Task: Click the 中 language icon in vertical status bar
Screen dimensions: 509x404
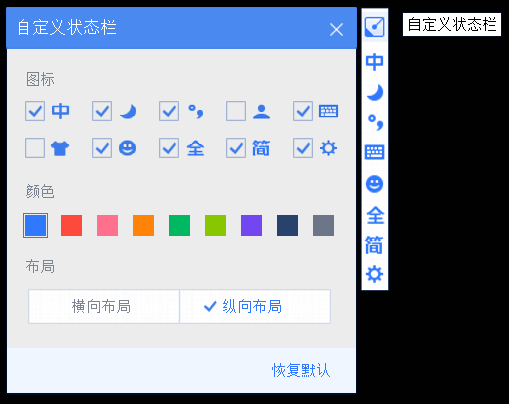Action: (x=374, y=62)
